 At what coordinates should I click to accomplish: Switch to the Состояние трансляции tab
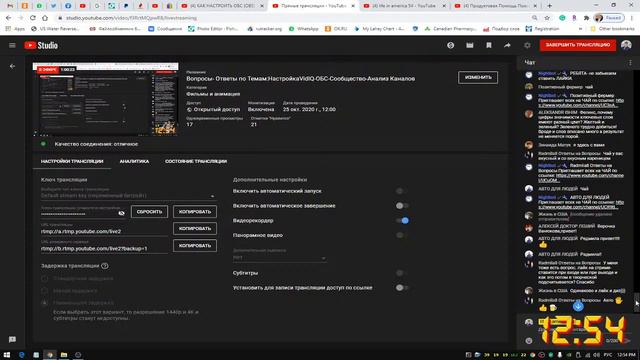click(x=196, y=161)
